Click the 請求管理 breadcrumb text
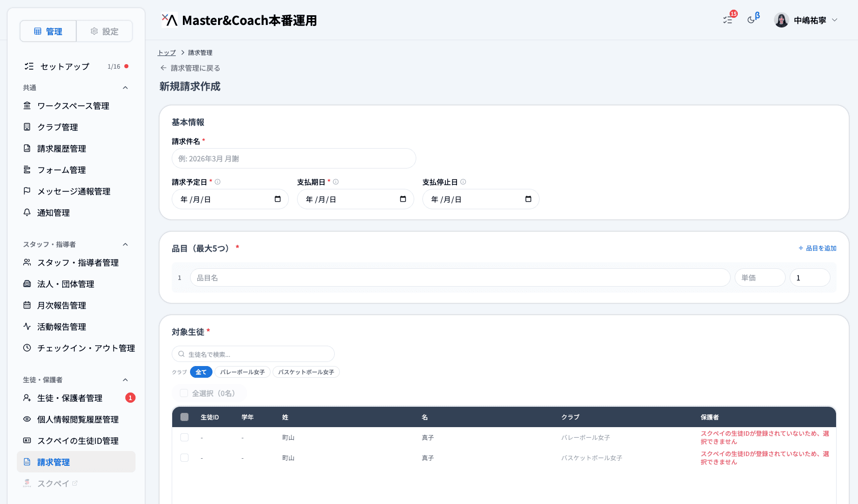Screen dimensions: 858x504 coord(200,52)
